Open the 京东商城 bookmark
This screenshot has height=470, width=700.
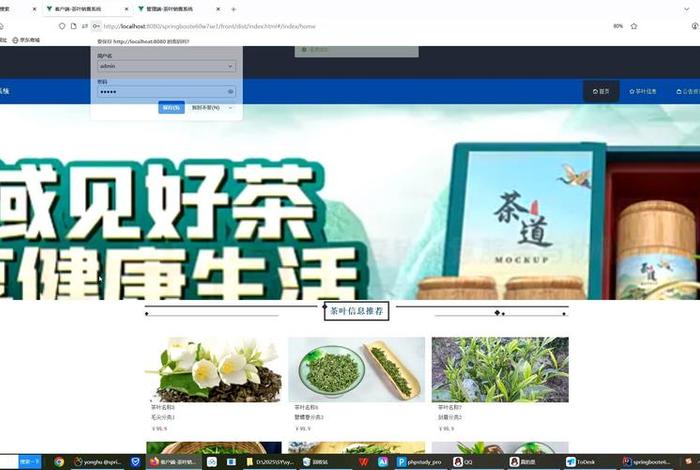click(26, 40)
